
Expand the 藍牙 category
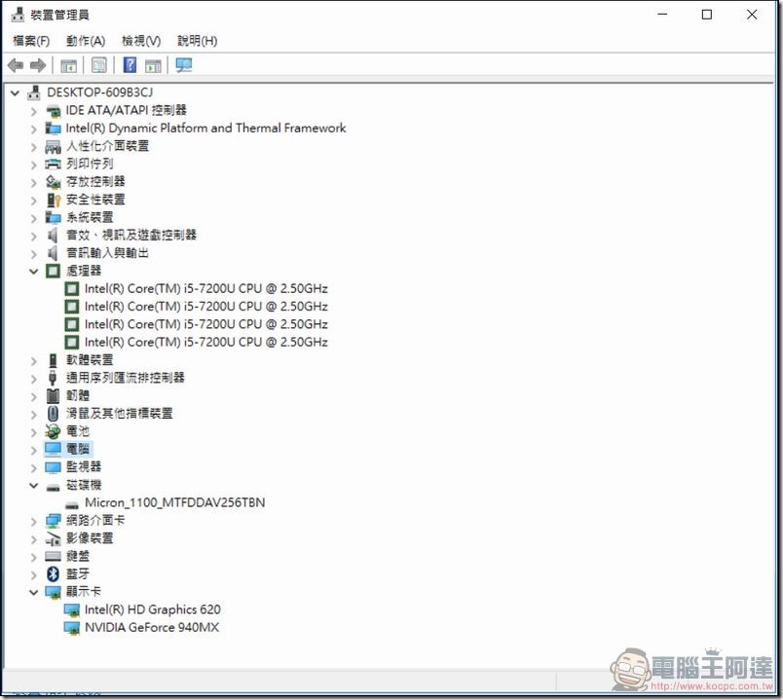click(x=33, y=574)
